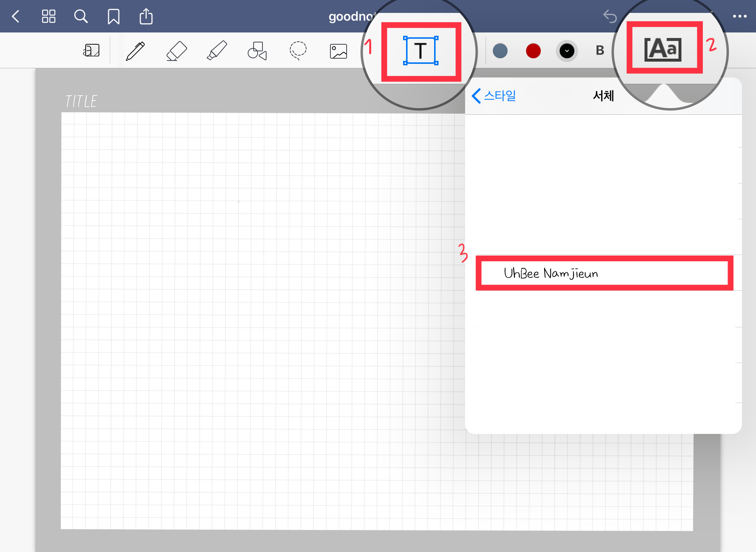Select the Shapes tool
This screenshot has height=552, width=756.
click(257, 51)
